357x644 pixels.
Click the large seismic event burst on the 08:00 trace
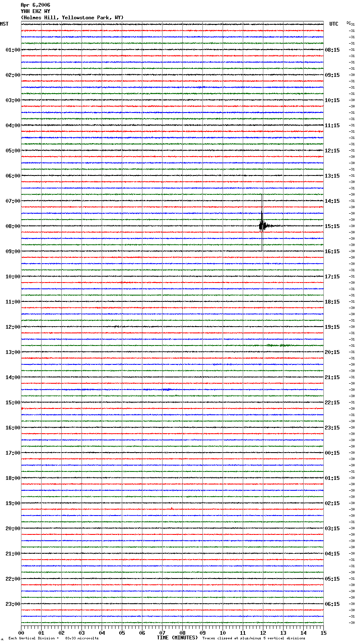[x=263, y=225]
